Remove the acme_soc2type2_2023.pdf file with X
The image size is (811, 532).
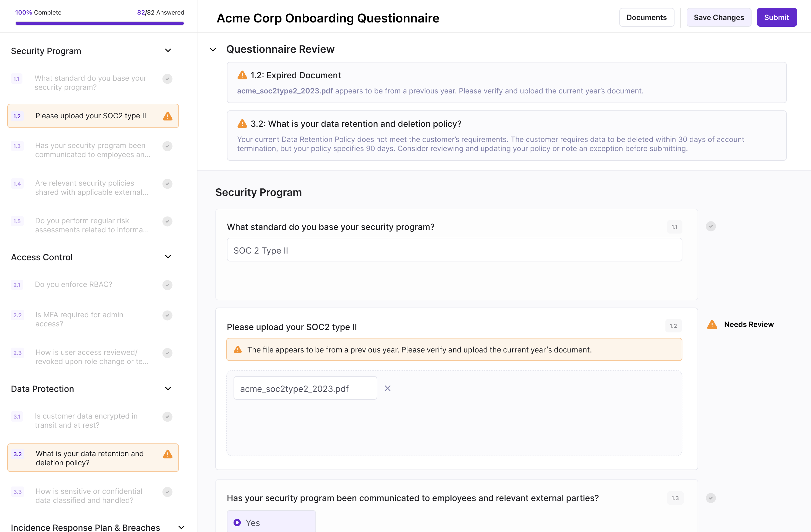pos(387,388)
